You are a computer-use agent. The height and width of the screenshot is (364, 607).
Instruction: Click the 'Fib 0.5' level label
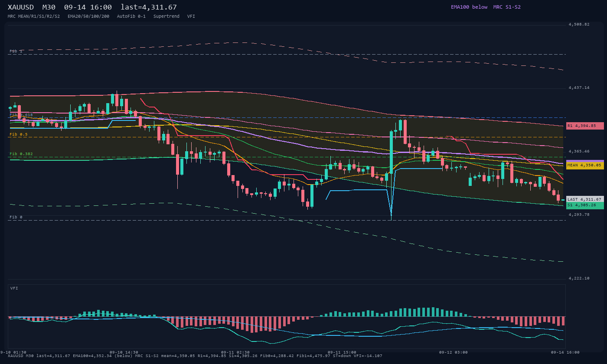[19, 134]
